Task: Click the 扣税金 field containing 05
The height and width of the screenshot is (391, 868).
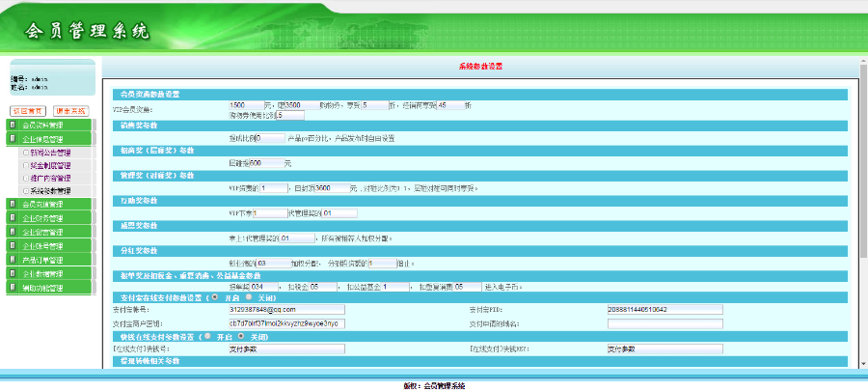Action: coord(323,287)
